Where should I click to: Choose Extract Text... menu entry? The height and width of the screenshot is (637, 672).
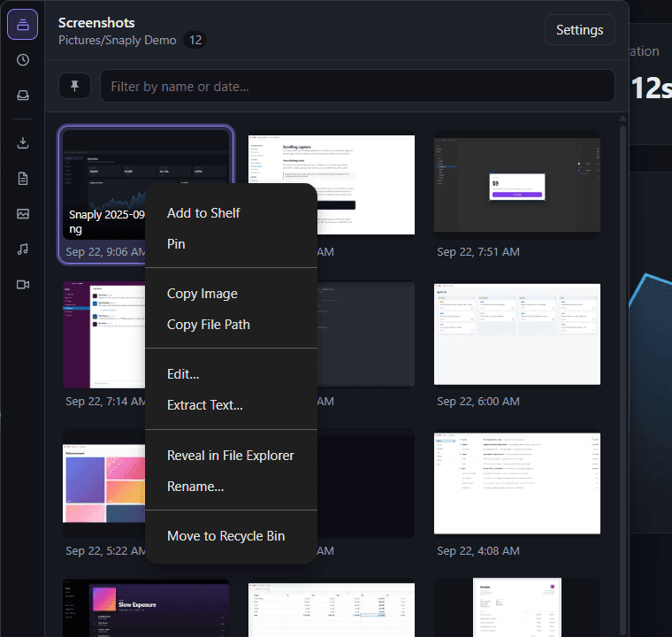coord(231,405)
